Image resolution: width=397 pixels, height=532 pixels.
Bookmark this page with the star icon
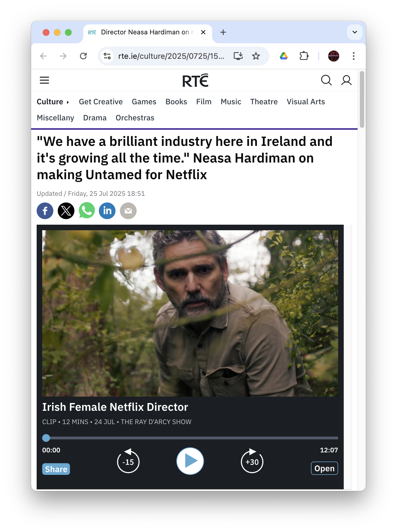tap(256, 56)
